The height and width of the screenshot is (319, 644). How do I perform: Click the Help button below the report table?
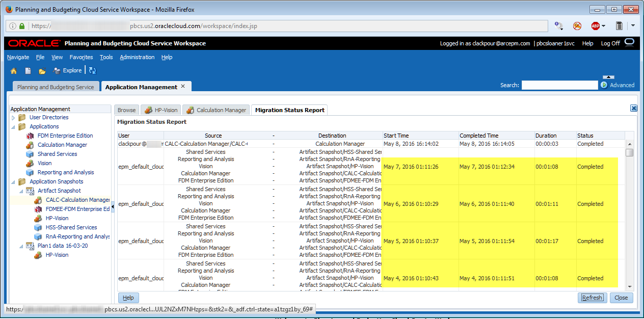coord(128,298)
